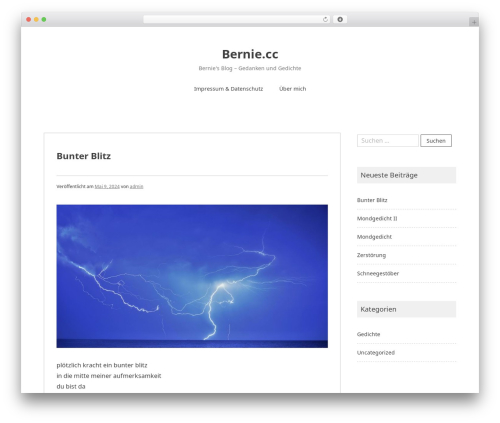Image resolution: width=500 pixels, height=423 pixels.
Task: Click poem line 'plötzlich kracht ein bunter blitz'
Action: click(x=102, y=365)
